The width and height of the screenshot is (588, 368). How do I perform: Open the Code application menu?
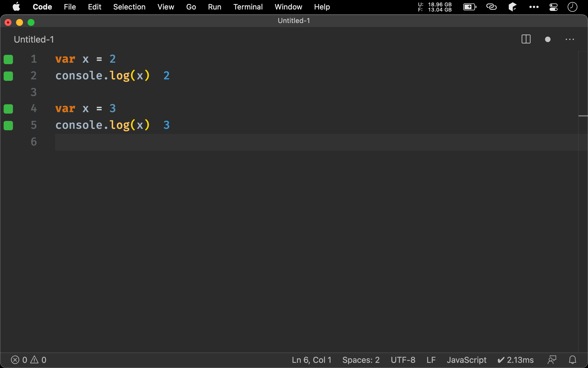[x=42, y=7]
